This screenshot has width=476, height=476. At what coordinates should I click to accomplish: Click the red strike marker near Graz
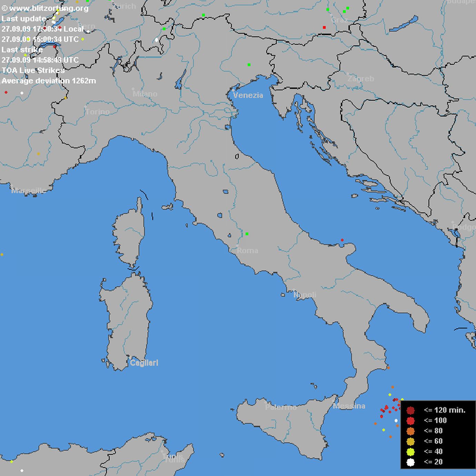tap(324, 27)
